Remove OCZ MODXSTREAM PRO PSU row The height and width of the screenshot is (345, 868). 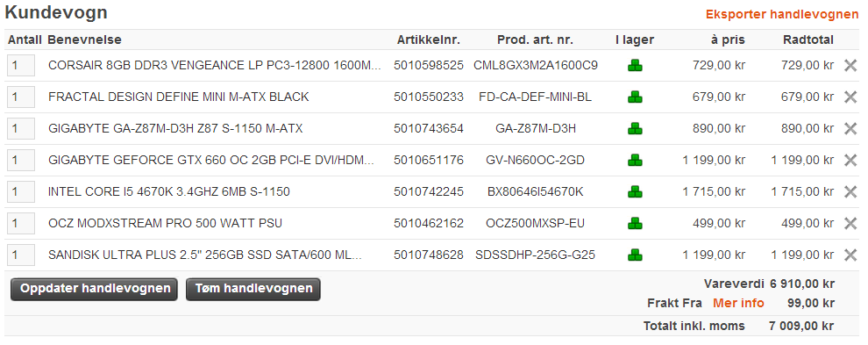pos(850,224)
